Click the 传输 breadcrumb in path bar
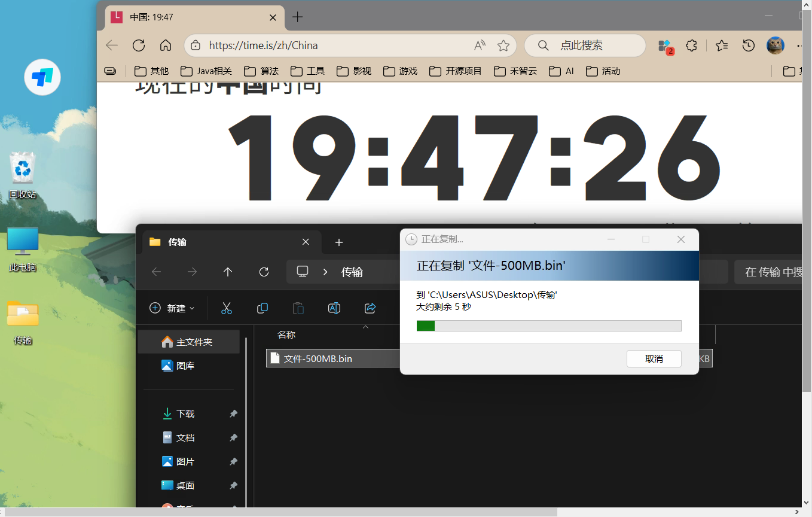Screen dimensions: 812x517 tap(352, 272)
